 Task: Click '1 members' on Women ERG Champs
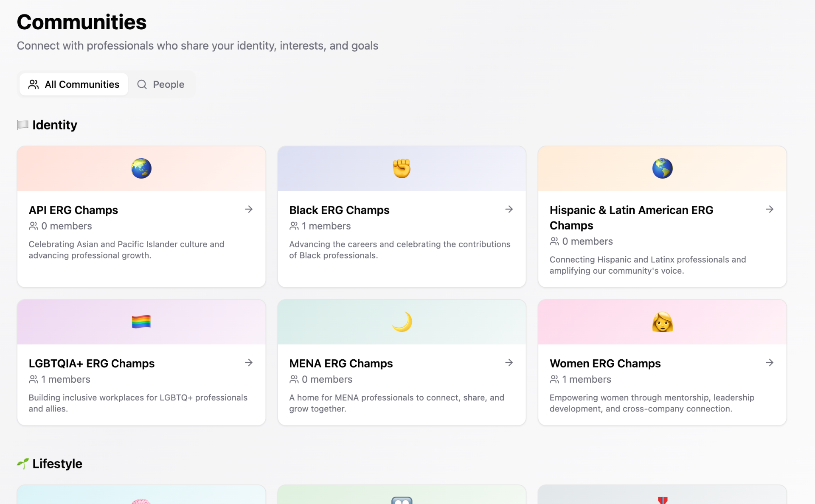click(x=587, y=379)
